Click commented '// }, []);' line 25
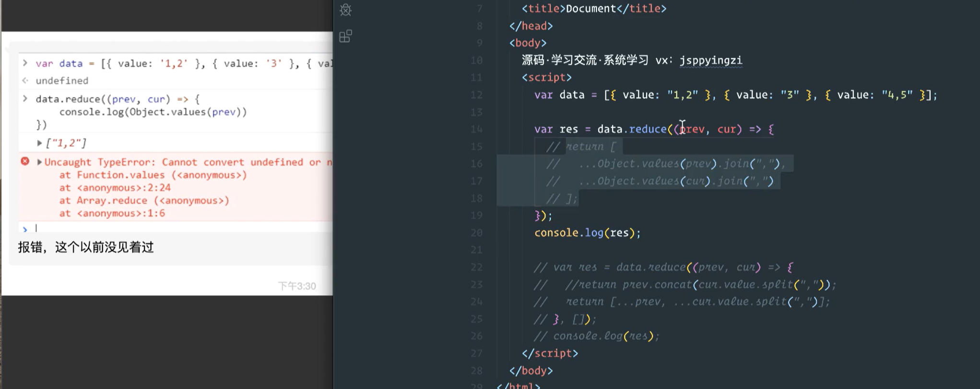 [x=565, y=319]
